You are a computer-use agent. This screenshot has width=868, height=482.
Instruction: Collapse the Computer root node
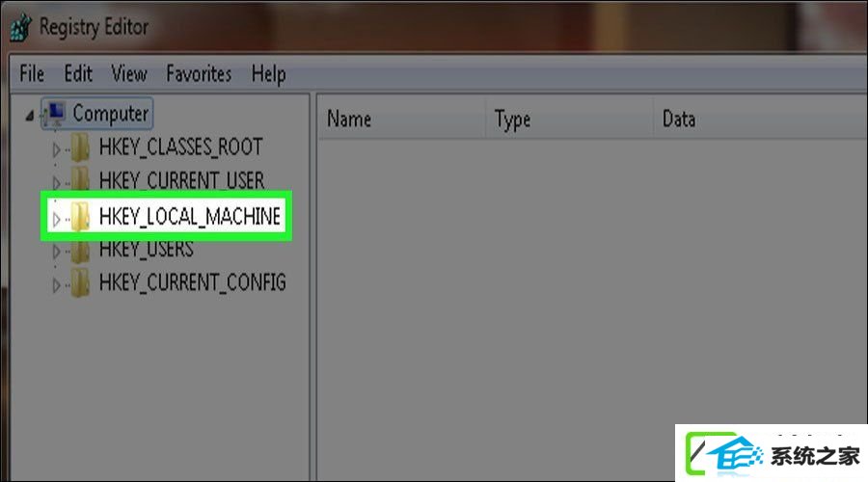point(29,115)
